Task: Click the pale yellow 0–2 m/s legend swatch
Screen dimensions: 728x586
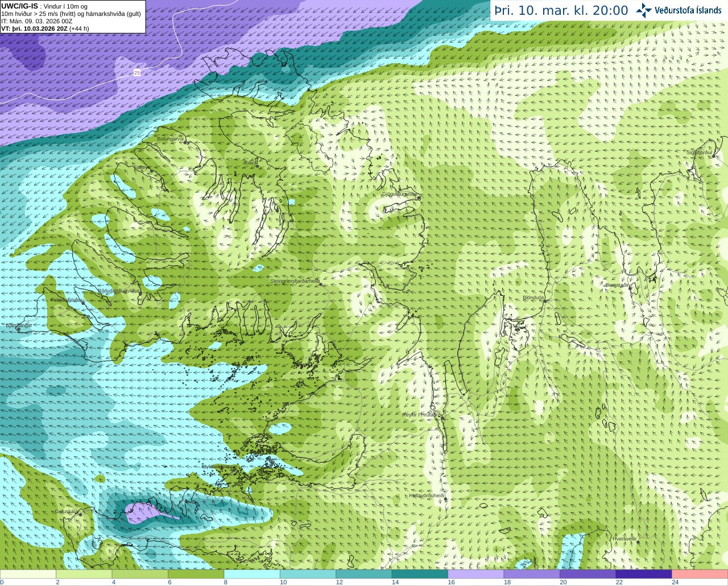Action: pos(28,574)
